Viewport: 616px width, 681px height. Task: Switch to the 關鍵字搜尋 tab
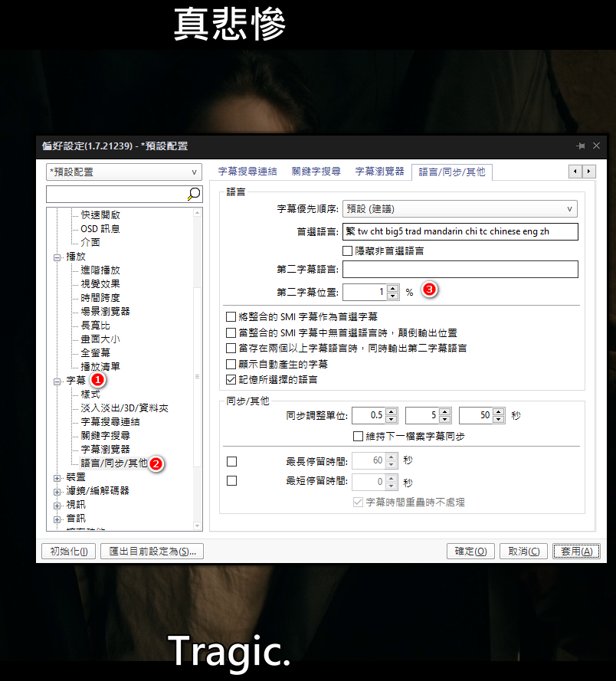pos(316,172)
